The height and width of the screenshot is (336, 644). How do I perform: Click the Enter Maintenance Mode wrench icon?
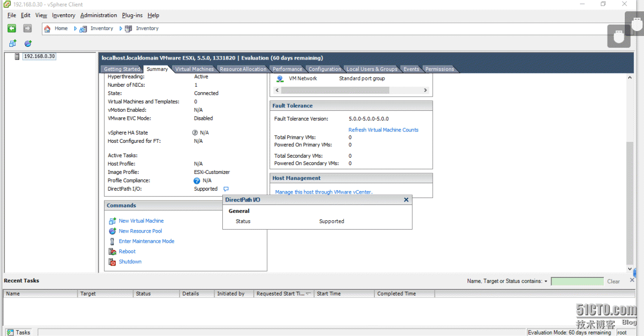tap(112, 241)
